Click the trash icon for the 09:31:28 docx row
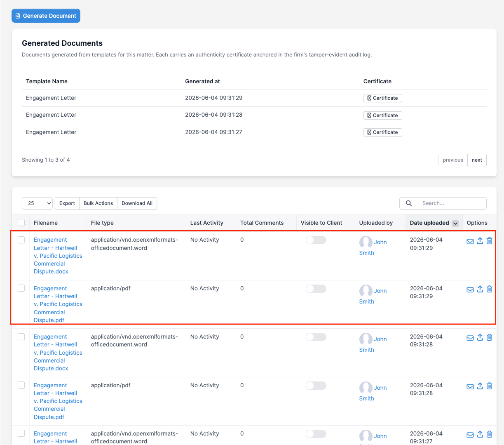The height and width of the screenshot is (445, 504). tap(490, 337)
